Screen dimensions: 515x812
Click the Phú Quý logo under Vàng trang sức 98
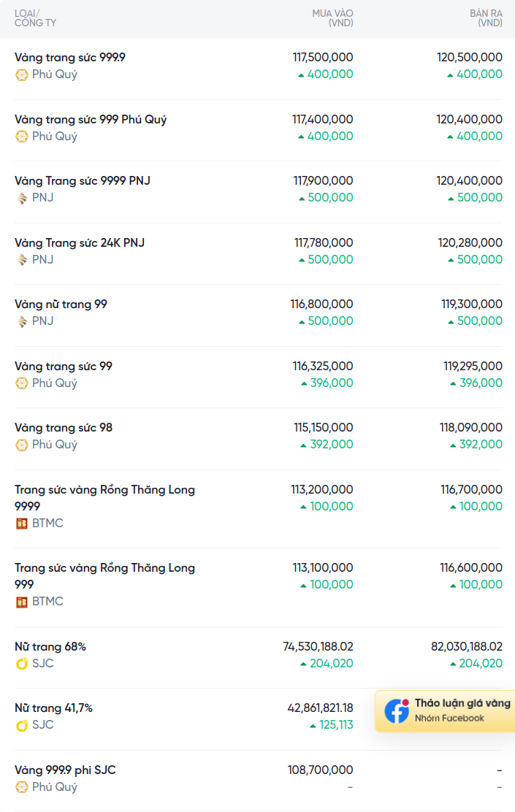[22, 445]
